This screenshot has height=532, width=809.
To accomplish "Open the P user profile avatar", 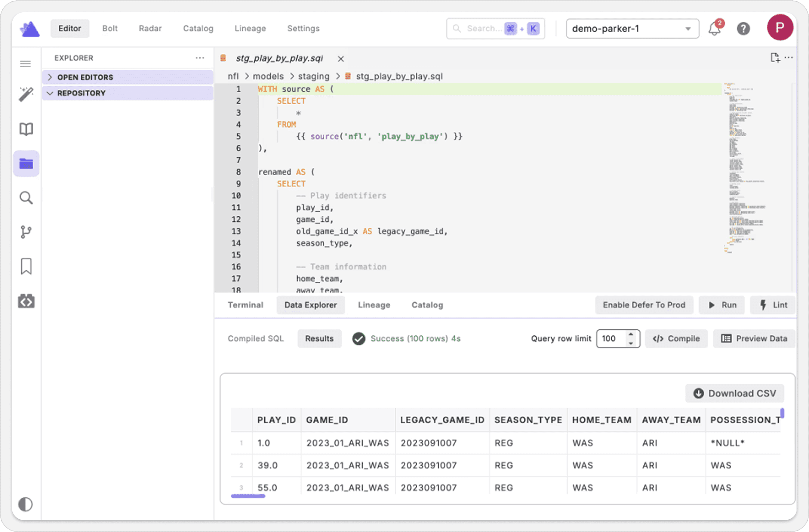I will (x=780, y=28).
